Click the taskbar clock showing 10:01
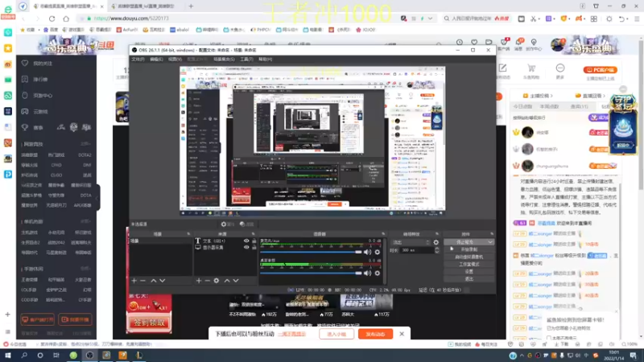 pyautogui.click(x=614, y=356)
